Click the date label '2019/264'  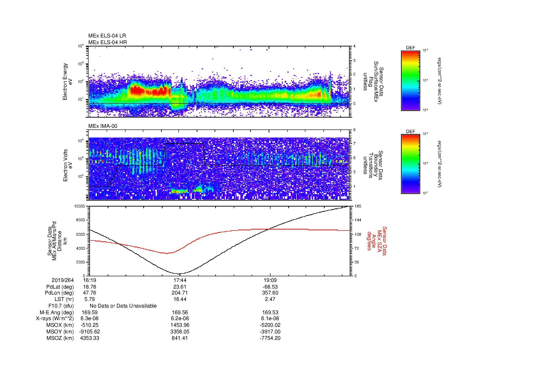[63, 280]
